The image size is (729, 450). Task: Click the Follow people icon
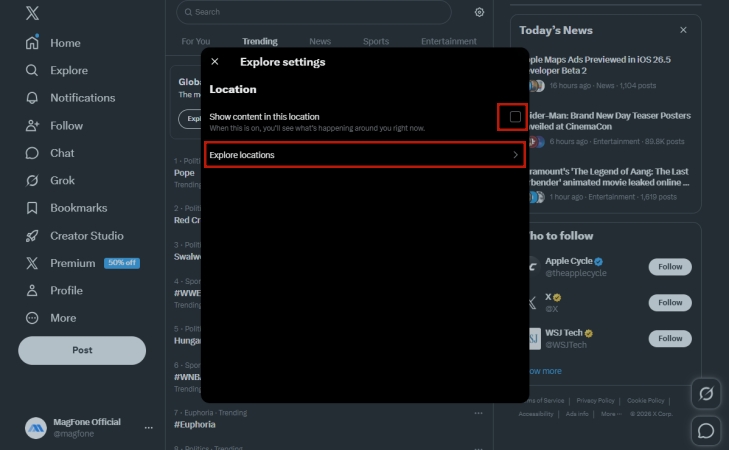tap(32, 126)
